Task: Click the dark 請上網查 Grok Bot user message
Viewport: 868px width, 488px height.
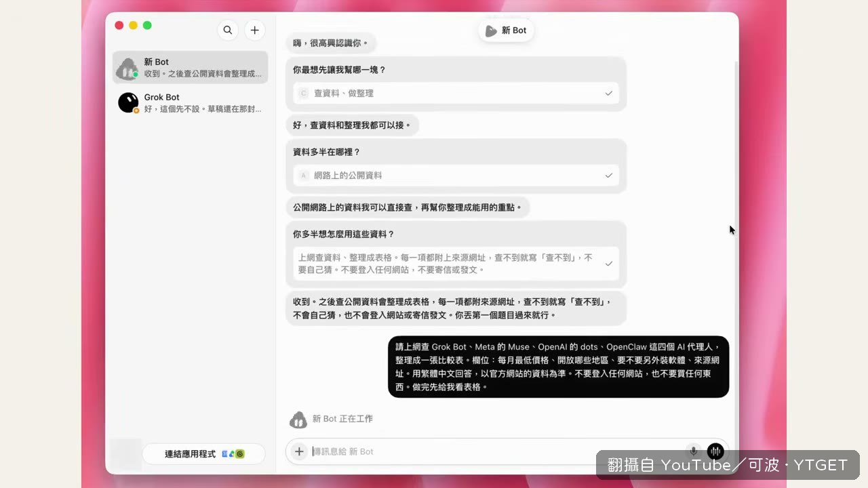Action: click(558, 367)
